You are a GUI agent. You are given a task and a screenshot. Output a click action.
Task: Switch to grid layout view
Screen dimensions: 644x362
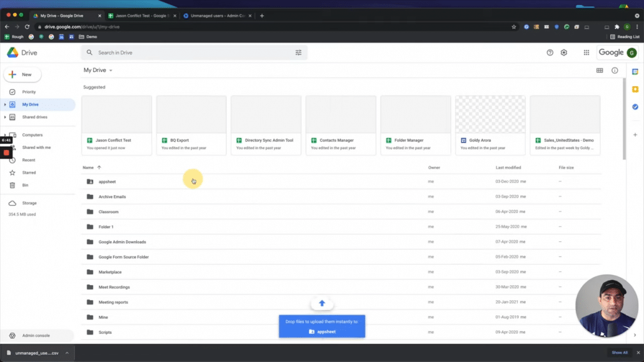[x=600, y=70]
